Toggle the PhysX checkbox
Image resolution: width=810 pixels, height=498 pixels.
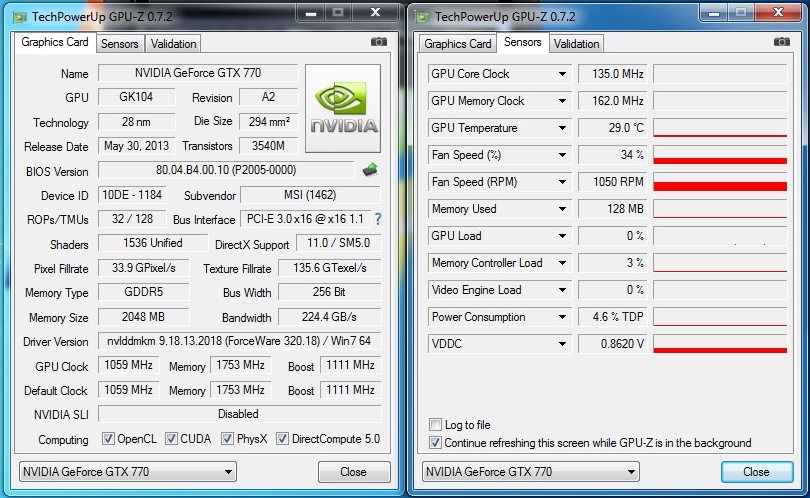(x=227, y=439)
